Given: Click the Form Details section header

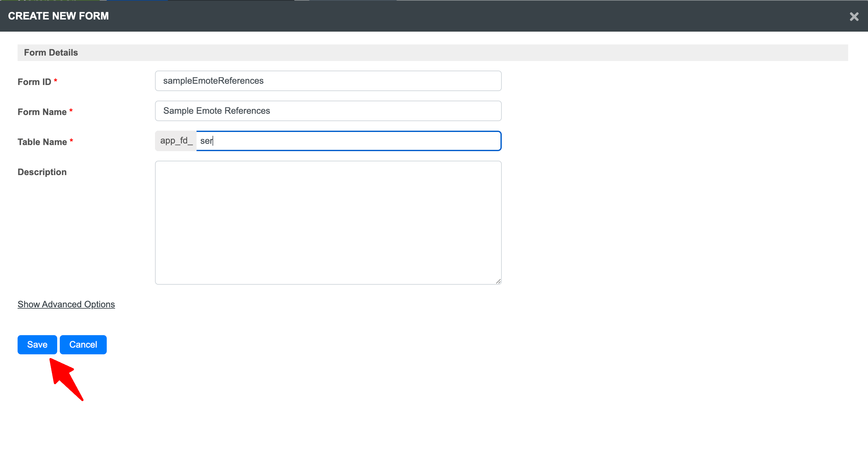Looking at the screenshot, I should [433, 53].
